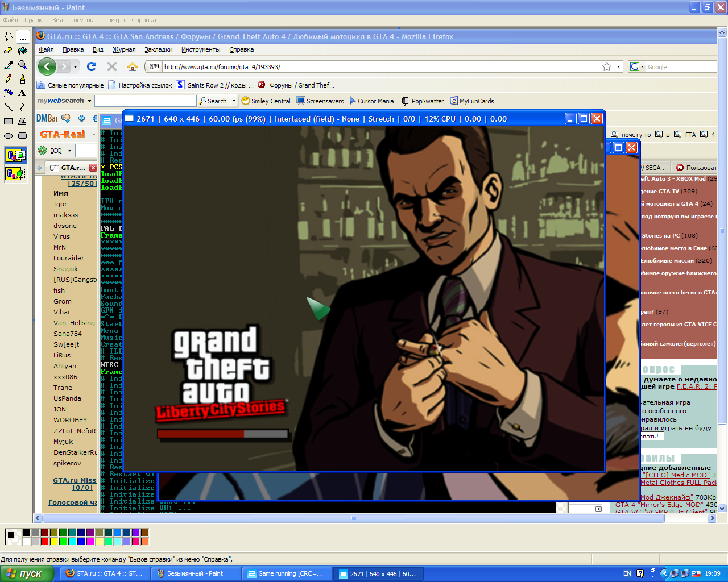Select the rectangular Select tool in Paint
728x582 pixels.
[x=23, y=36]
